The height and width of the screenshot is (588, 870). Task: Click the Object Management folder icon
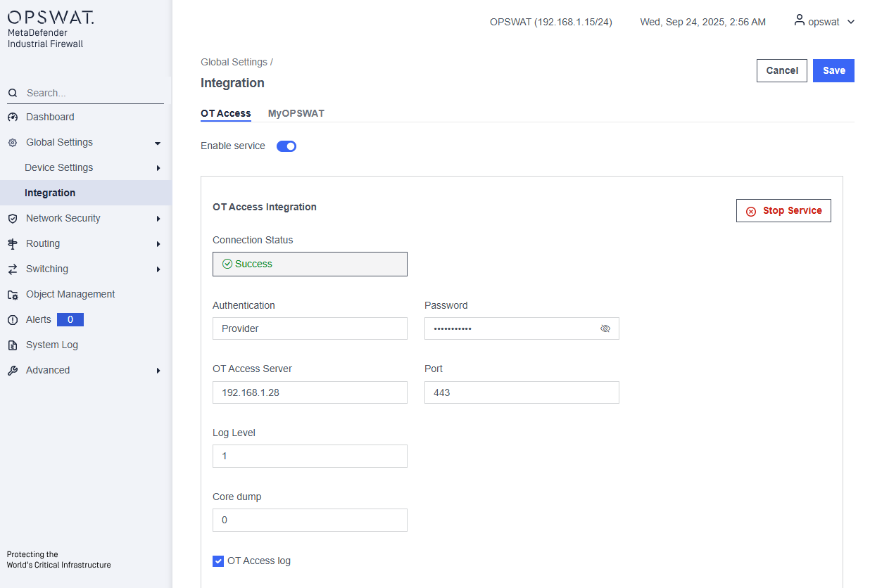pos(13,295)
